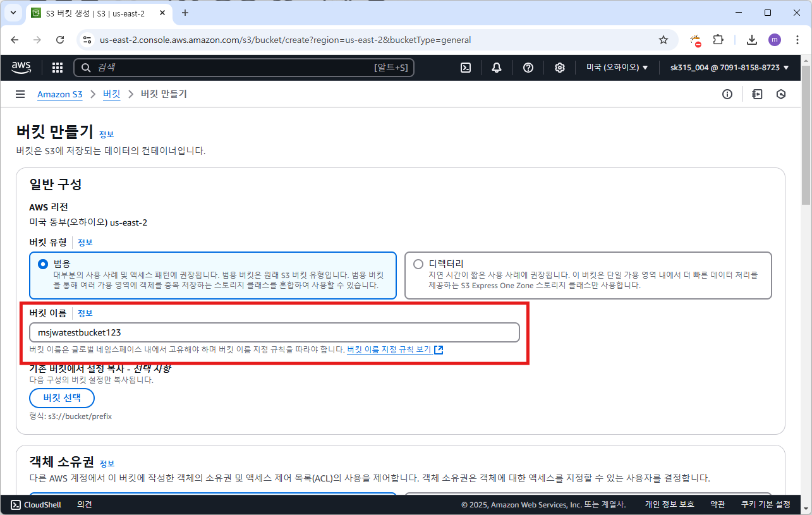
Task: Open the browser downloads icon
Action: 752,40
